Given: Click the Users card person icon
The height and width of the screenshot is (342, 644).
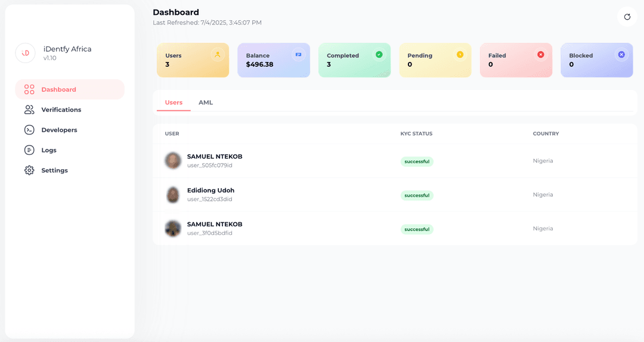Looking at the screenshot, I should [218, 55].
